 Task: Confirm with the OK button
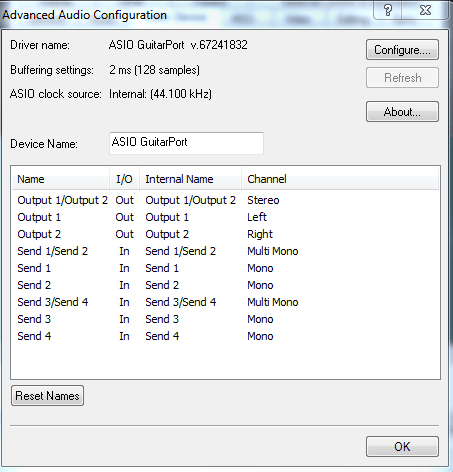(x=402, y=446)
